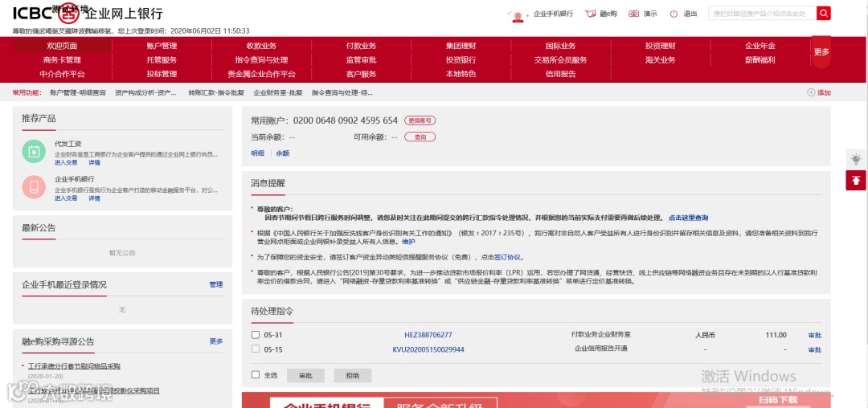Click the 演示 demo icon

point(634,14)
